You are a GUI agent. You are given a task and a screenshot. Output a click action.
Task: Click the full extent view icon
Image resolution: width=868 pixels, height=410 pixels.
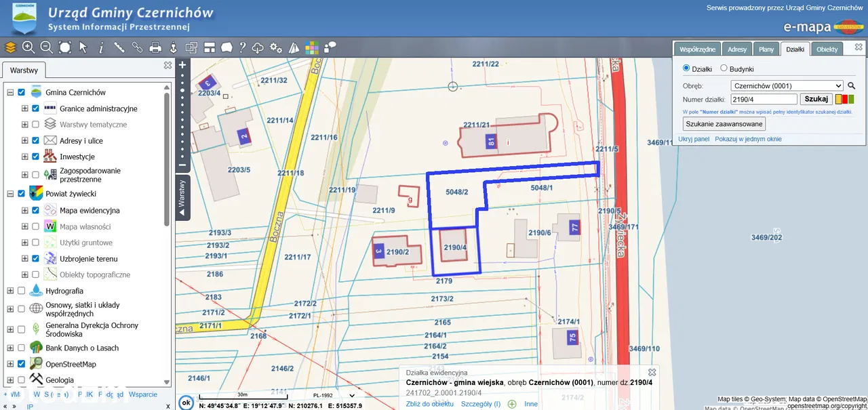[65, 47]
